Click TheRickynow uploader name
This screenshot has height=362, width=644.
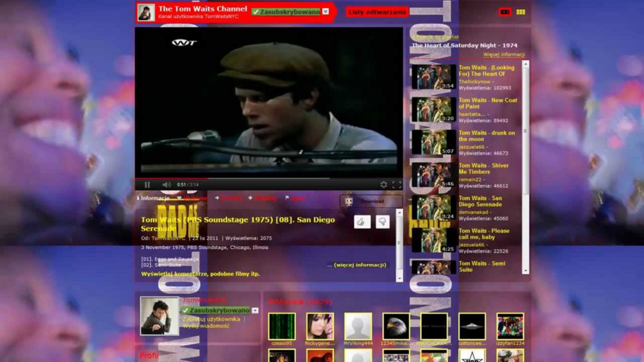474,82
